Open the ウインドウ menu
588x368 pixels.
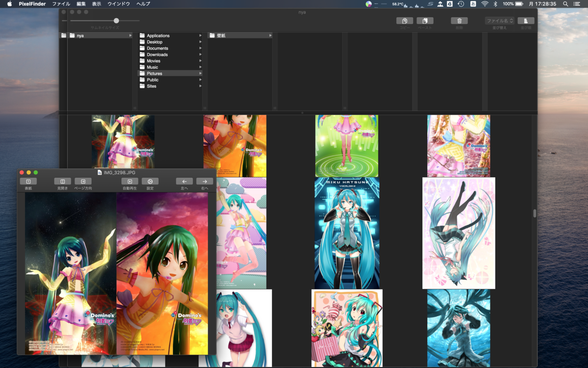119,4
